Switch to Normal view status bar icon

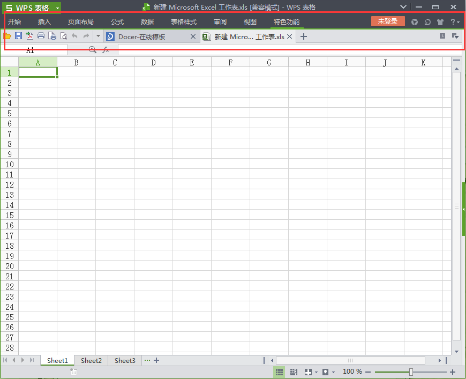click(279, 372)
